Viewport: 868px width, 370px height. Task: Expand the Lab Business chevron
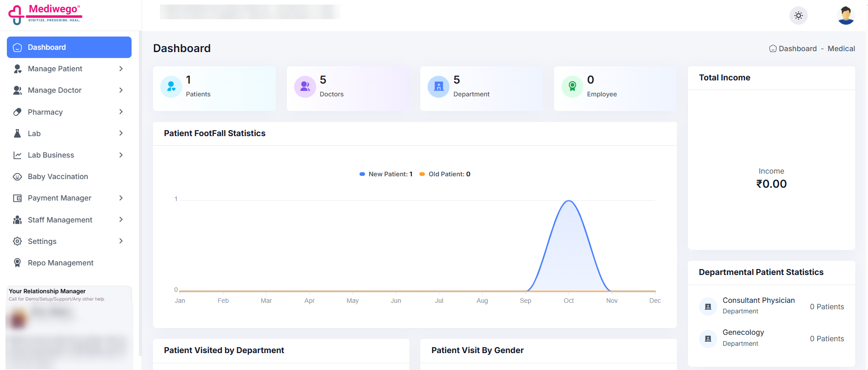121,155
